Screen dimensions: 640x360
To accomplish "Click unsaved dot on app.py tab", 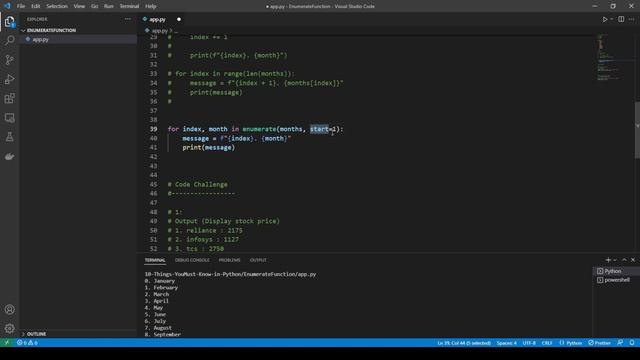I will tap(179, 19).
